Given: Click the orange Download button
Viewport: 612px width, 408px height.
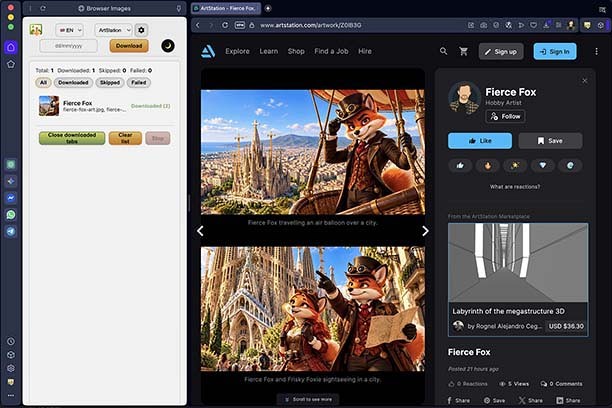Looking at the screenshot, I should coord(129,46).
